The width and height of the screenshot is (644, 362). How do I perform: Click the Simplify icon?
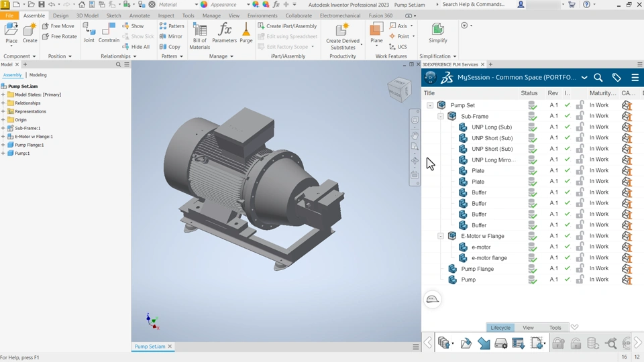tap(437, 30)
